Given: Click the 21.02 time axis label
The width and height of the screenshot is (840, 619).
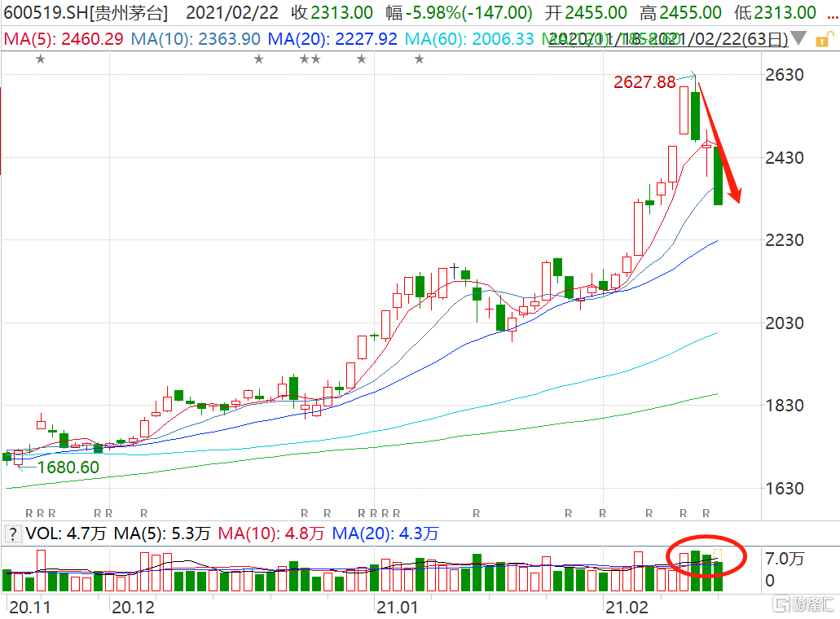Looking at the screenshot, I should [x=627, y=608].
